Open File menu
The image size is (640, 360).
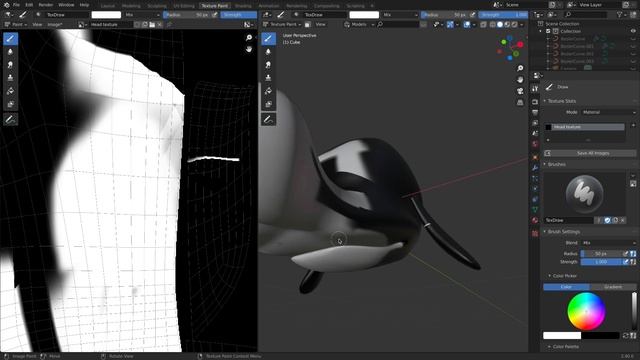(x=16, y=5)
